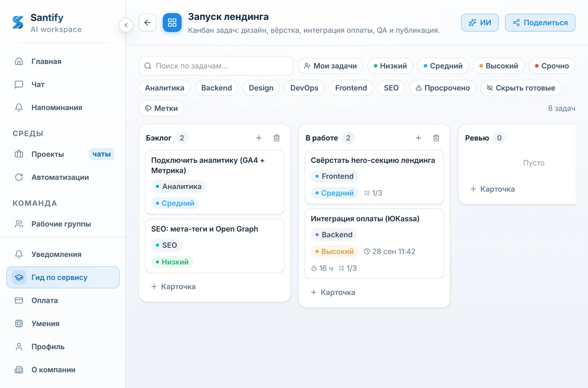The width and height of the screenshot is (588, 388).
Task: Filter by the DevOps tag
Action: [x=304, y=88]
